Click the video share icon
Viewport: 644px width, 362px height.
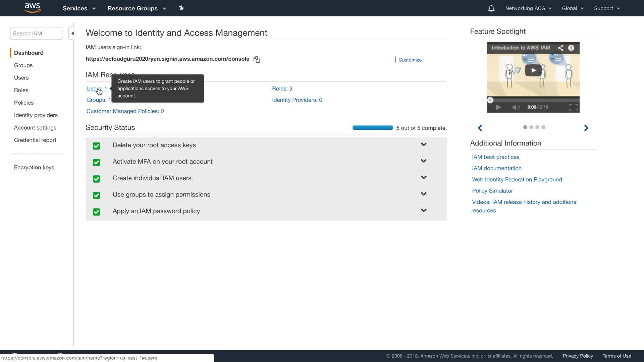(560, 48)
